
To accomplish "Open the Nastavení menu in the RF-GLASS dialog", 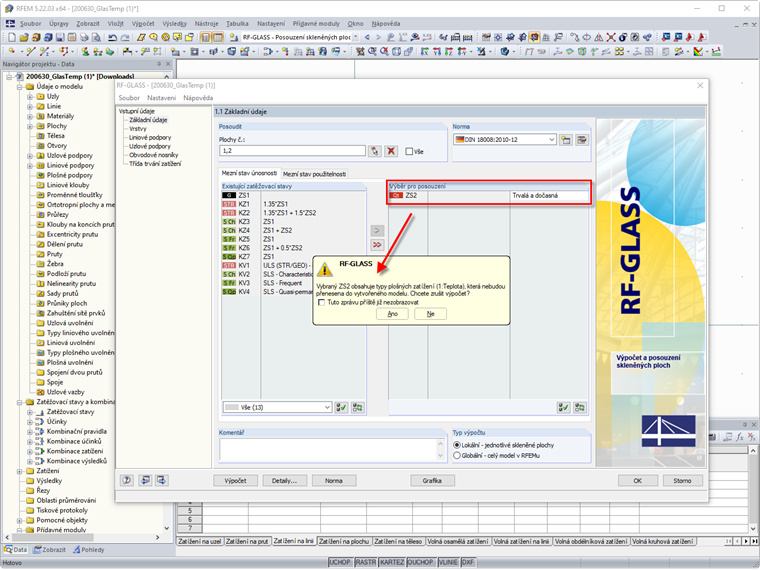I will pyautogui.click(x=161, y=98).
